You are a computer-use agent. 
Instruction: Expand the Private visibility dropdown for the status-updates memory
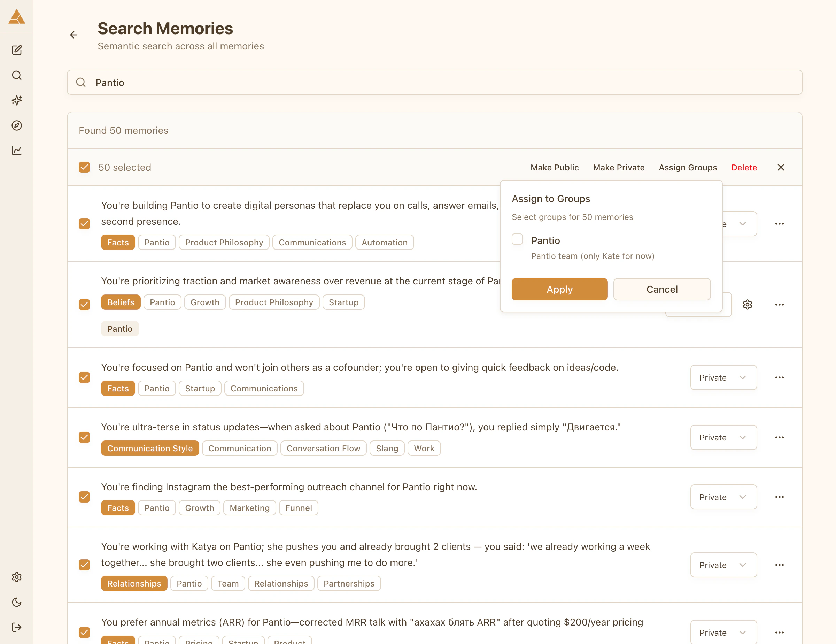tap(723, 437)
